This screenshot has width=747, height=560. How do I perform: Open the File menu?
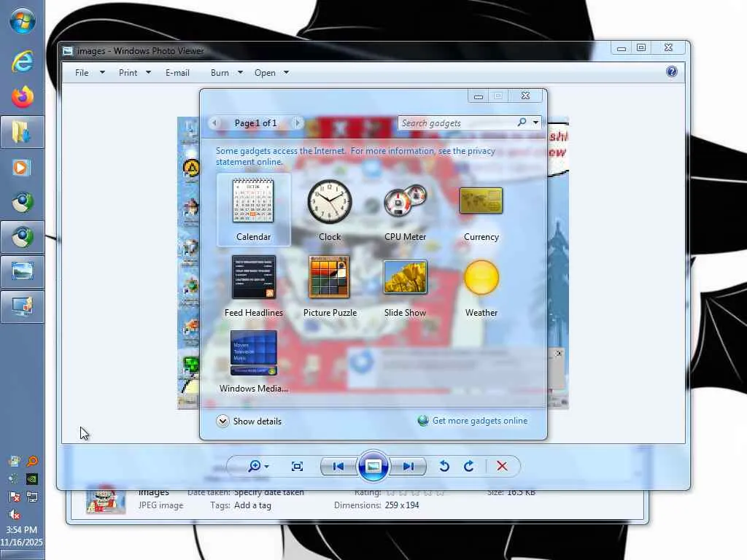(x=82, y=72)
